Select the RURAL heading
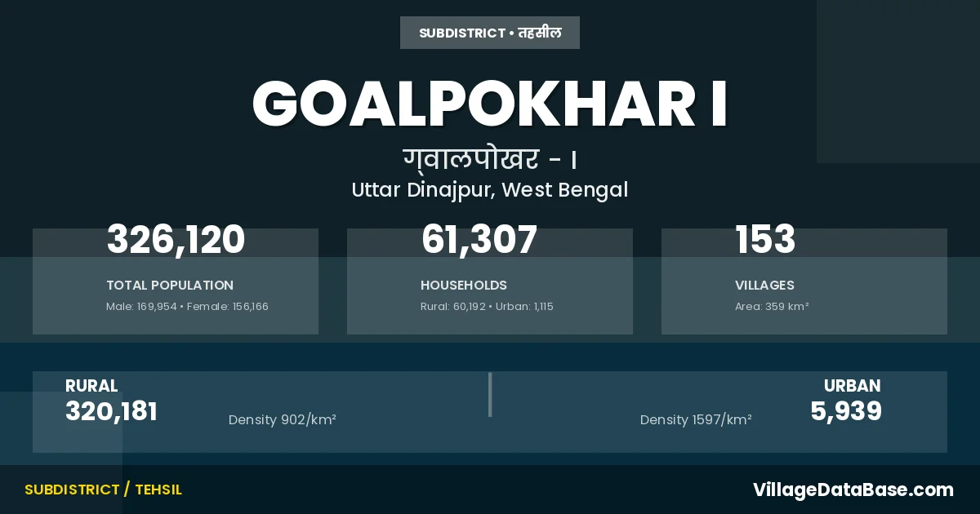This screenshot has height=514, width=980. 91,386
